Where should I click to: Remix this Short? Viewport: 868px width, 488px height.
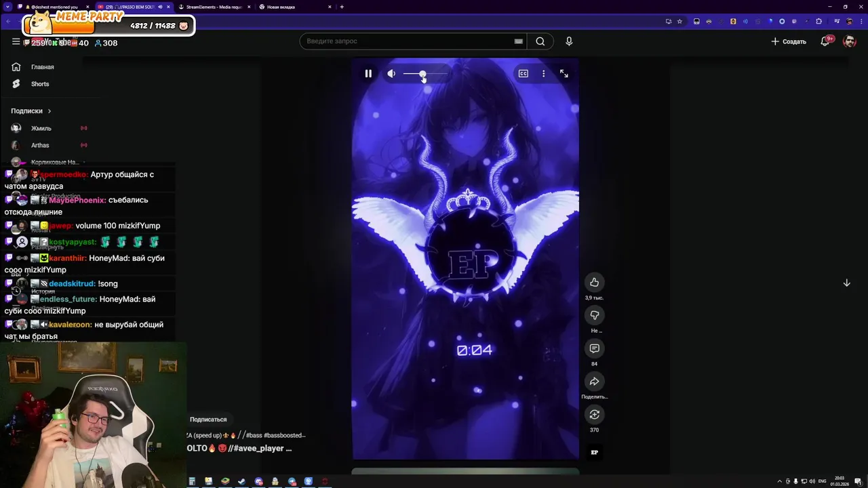click(x=595, y=414)
